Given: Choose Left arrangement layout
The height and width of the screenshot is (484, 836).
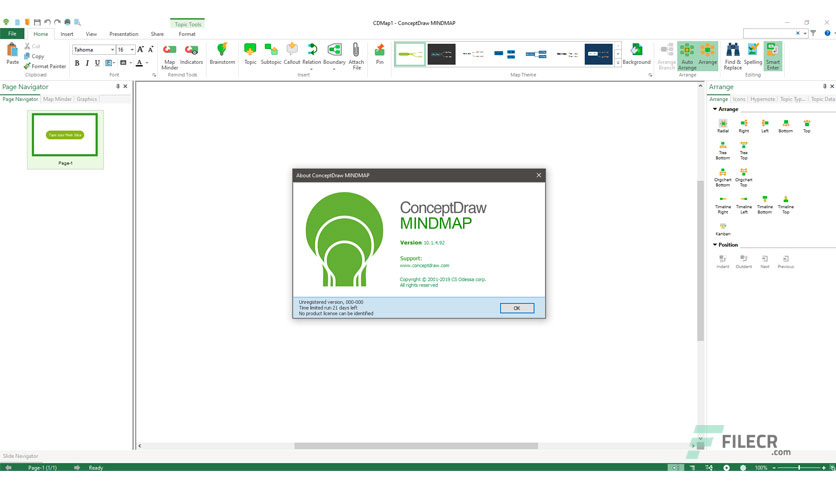Looking at the screenshot, I should click(765, 126).
